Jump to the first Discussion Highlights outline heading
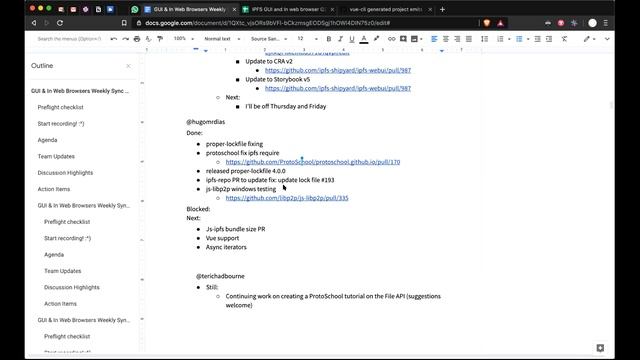 tap(65, 173)
